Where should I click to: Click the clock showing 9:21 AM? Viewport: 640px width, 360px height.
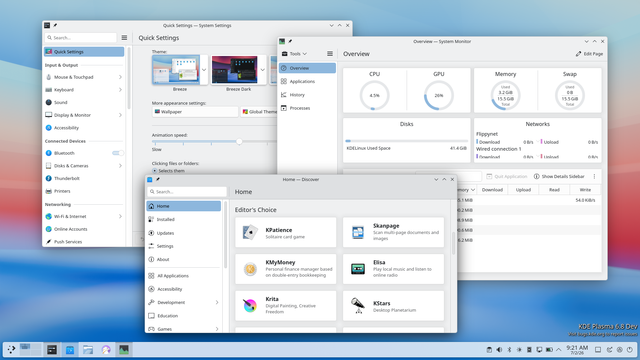pos(577,349)
